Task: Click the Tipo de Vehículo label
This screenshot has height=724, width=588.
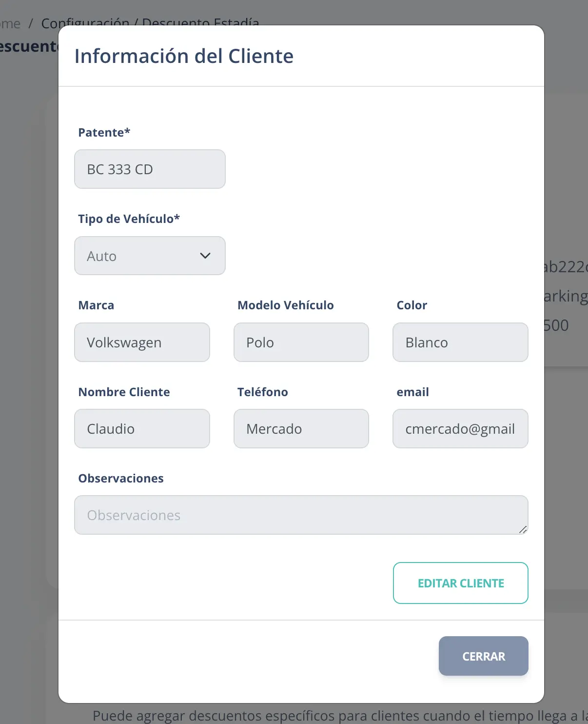Action: point(129,219)
